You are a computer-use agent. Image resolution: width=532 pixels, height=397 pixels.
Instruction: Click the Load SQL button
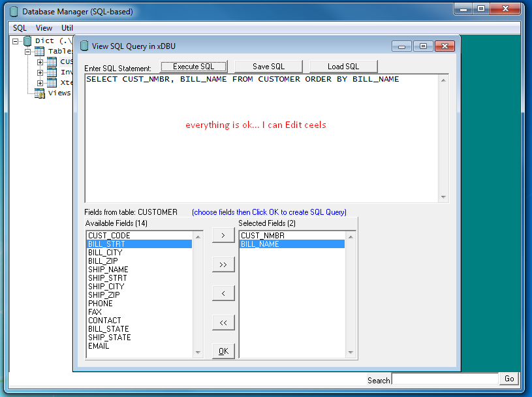(343, 67)
